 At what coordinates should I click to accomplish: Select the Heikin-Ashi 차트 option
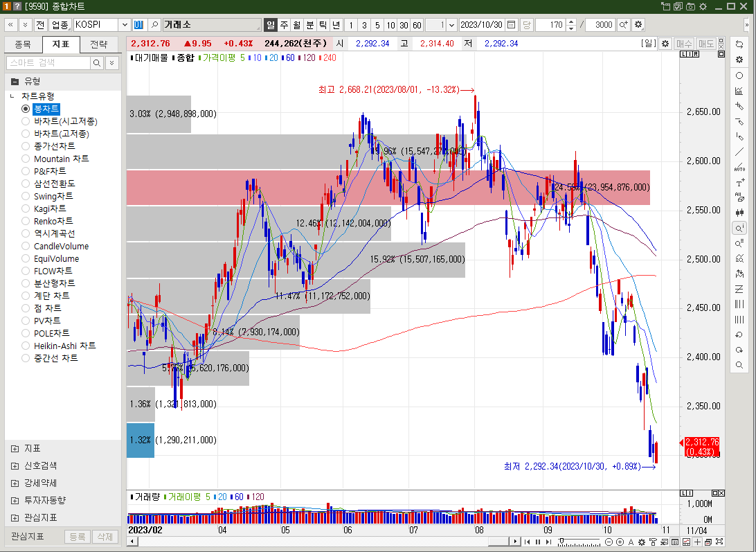26,346
